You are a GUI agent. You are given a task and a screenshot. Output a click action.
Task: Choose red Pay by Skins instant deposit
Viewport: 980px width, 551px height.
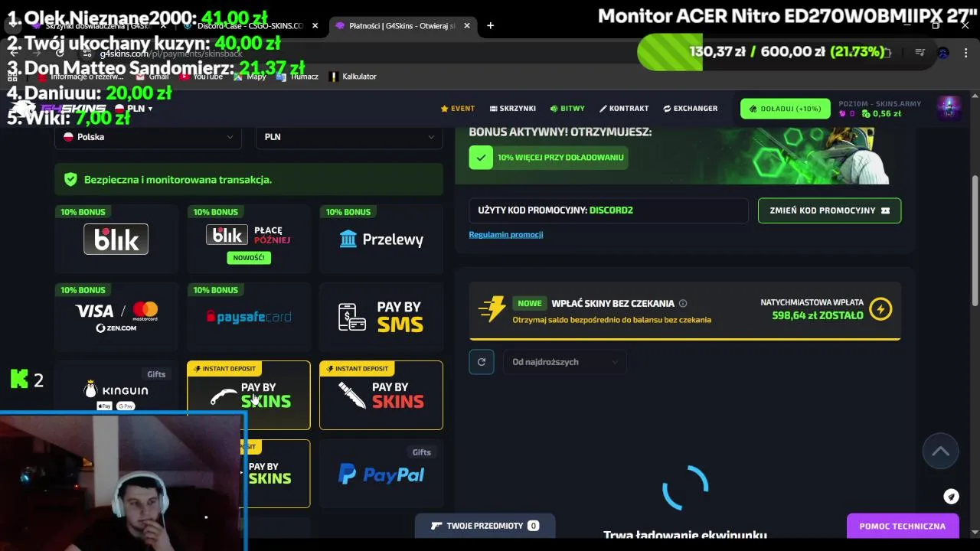point(381,395)
